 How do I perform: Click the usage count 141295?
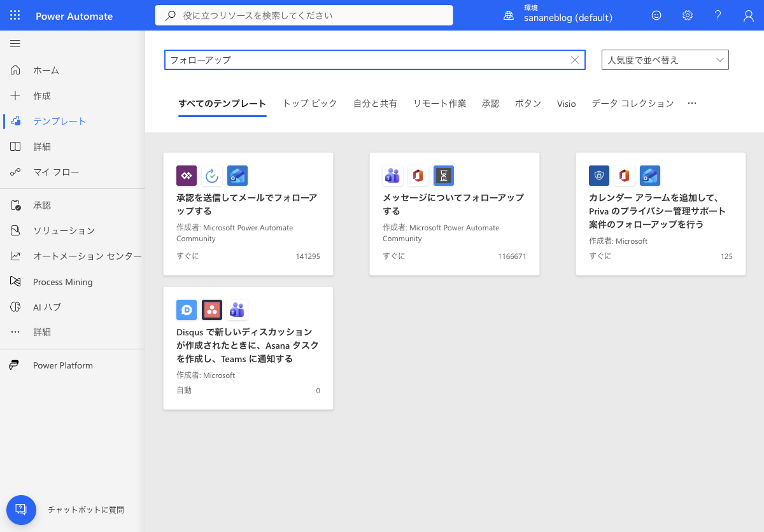coord(308,256)
